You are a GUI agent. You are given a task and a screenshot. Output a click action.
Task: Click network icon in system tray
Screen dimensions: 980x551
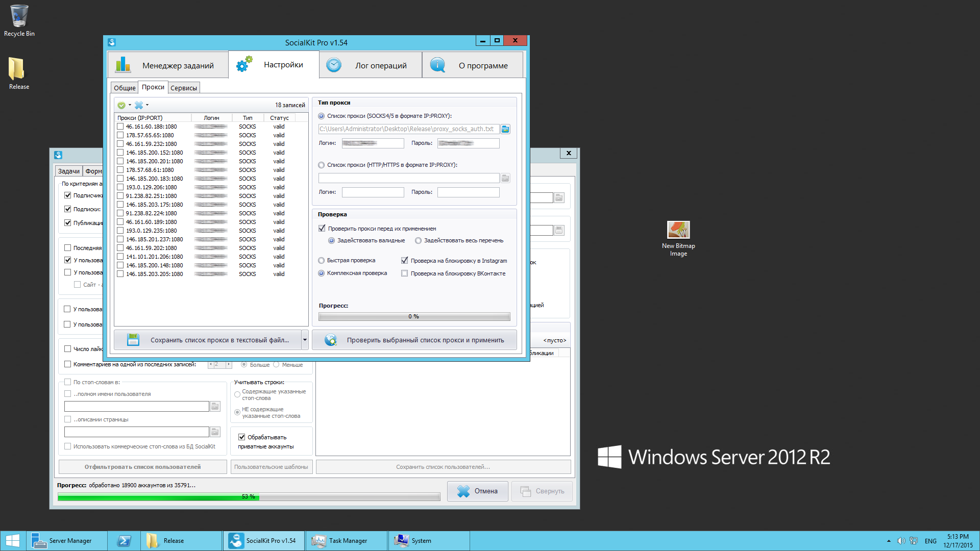[914, 541]
